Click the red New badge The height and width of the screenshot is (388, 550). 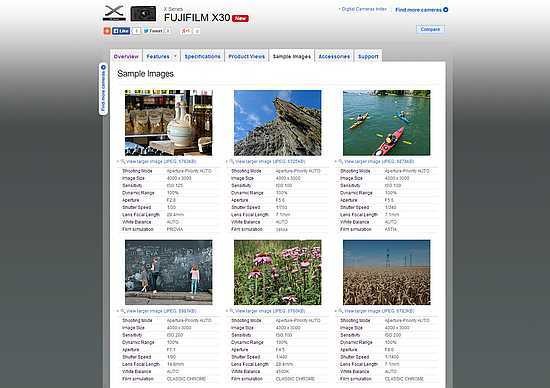tap(240, 18)
